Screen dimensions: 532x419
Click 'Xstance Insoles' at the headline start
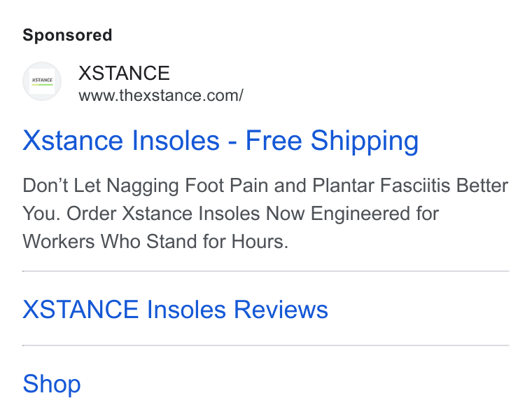121,140
